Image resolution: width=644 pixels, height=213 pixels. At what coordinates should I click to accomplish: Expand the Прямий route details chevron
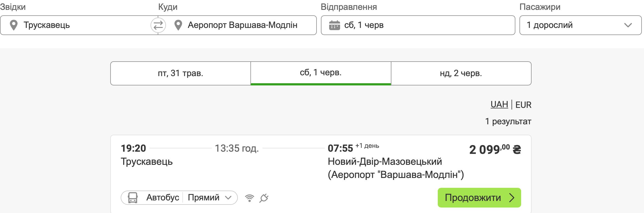[228, 198]
